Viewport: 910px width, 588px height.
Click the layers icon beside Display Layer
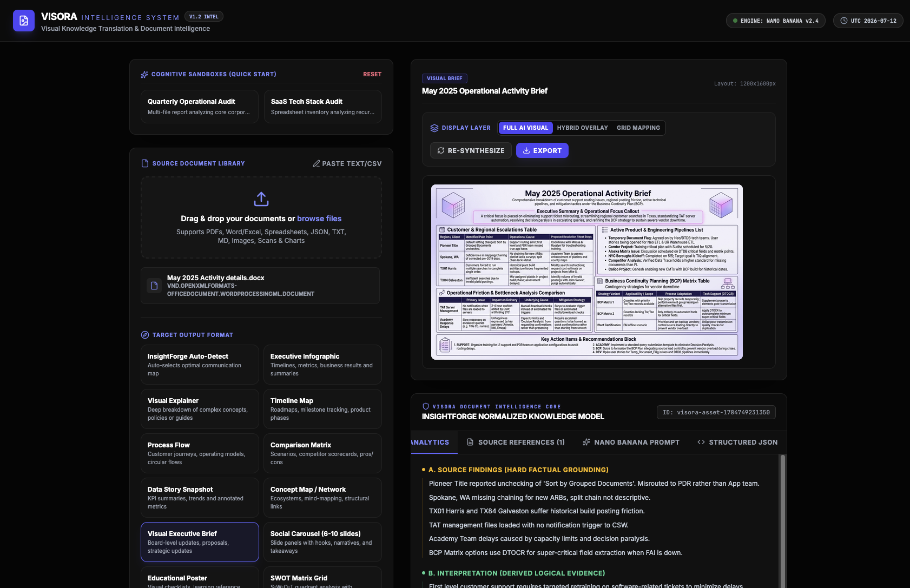tap(434, 128)
